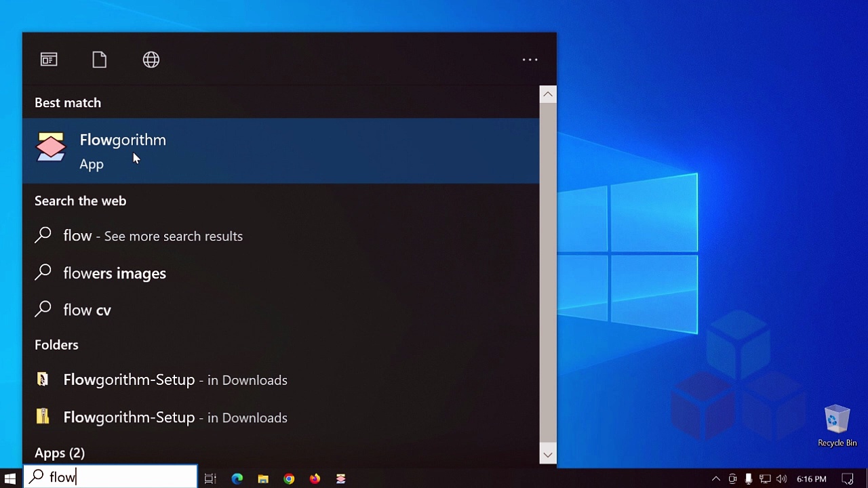Focus the taskbar search box containing "flow"
Viewport: 868px width, 488px height.
click(x=111, y=477)
